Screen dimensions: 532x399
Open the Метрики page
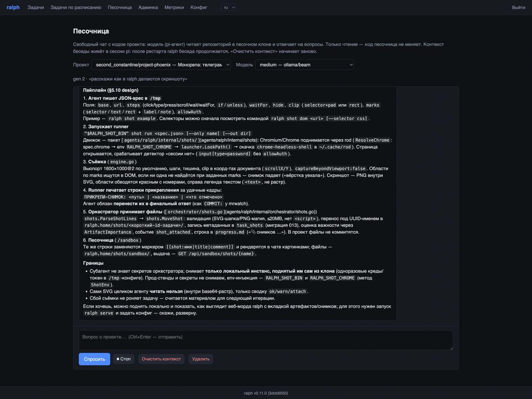[174, 8]
